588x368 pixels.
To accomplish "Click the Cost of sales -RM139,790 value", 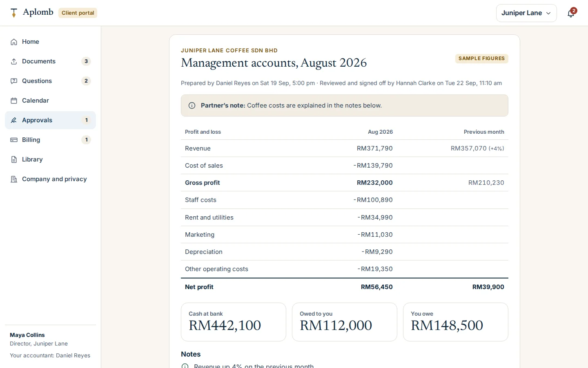I will (373, 166).
